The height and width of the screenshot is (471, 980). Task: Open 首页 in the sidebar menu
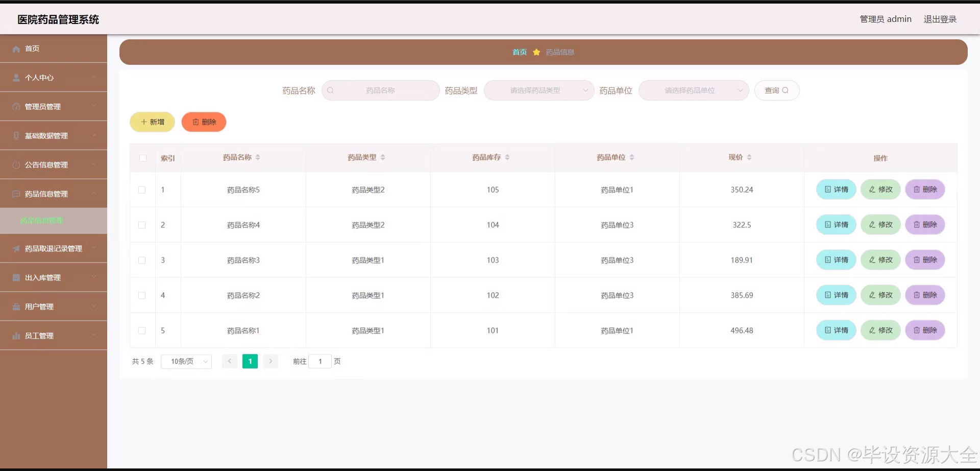tap(54, 49)
